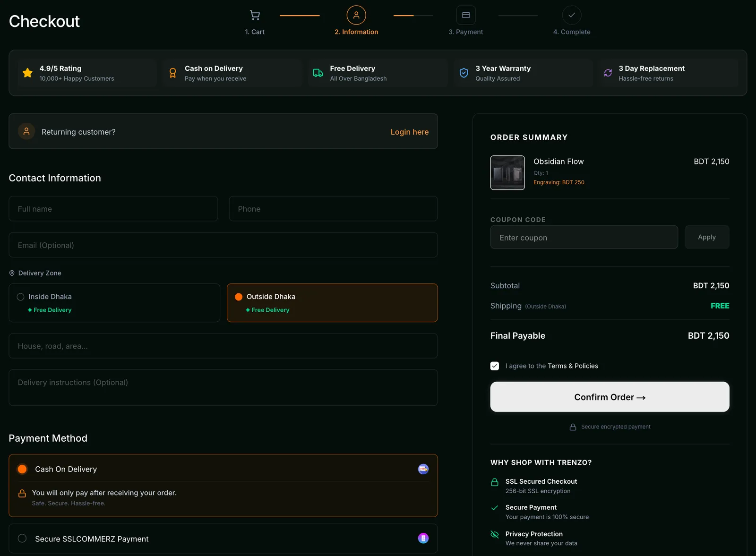Viewport: 756px width, 556px height.
Task: Click the delivery truck badge on Cash On Delivery row
Action: [x=423, y=469]
